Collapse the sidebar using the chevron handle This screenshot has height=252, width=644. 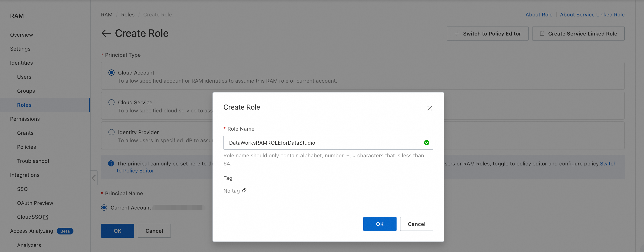pyautogui.click(x=94, y=178)
